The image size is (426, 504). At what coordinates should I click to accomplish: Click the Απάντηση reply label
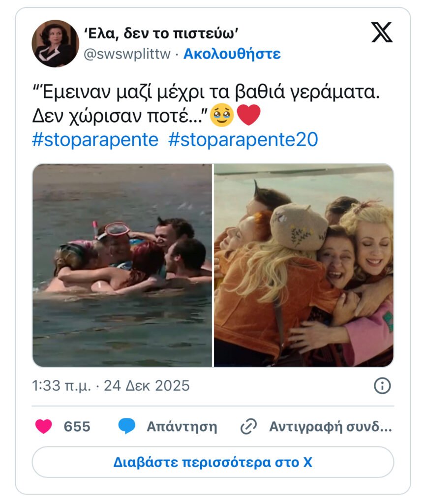click(x=182, y=427)
